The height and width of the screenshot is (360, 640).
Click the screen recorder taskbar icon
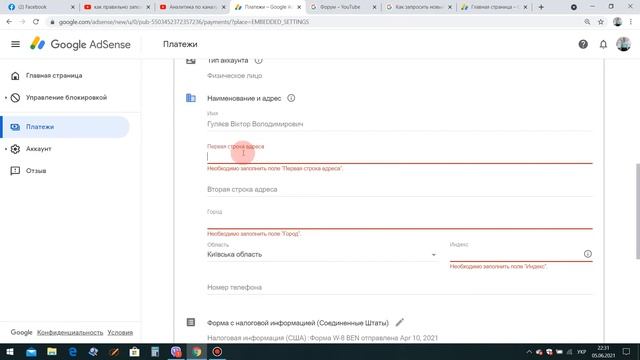pos(217,351)
